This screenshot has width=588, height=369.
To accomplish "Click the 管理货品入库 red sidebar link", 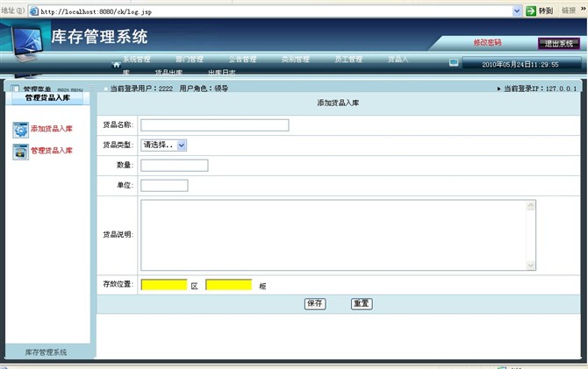I will pos(52,151).
